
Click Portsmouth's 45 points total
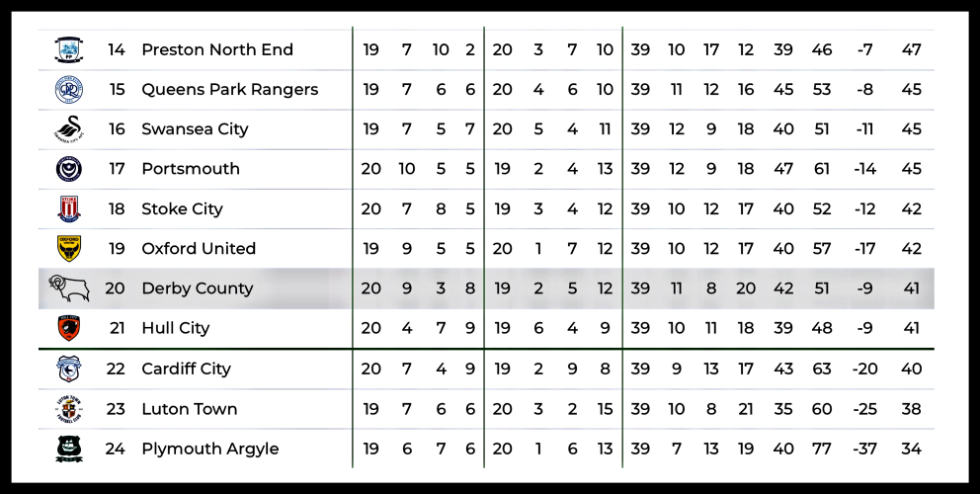[911, 169]
